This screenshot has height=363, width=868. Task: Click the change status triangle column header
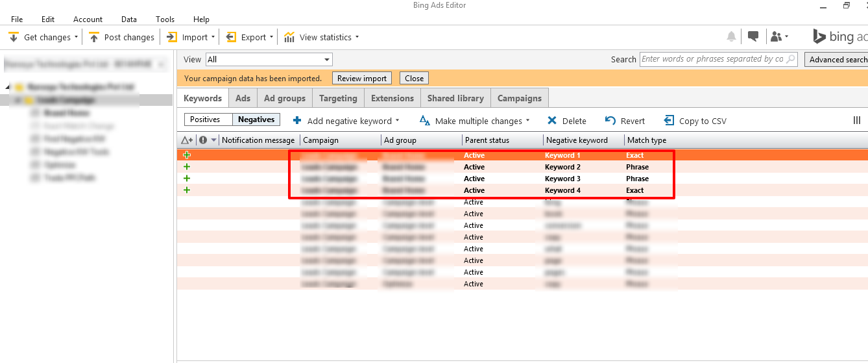click(x=187, y=140)
